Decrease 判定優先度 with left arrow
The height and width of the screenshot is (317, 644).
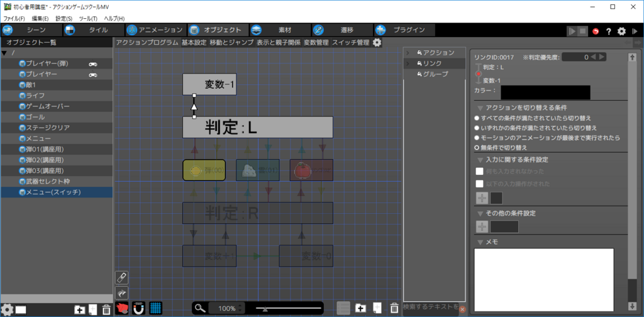click(593, 57)
